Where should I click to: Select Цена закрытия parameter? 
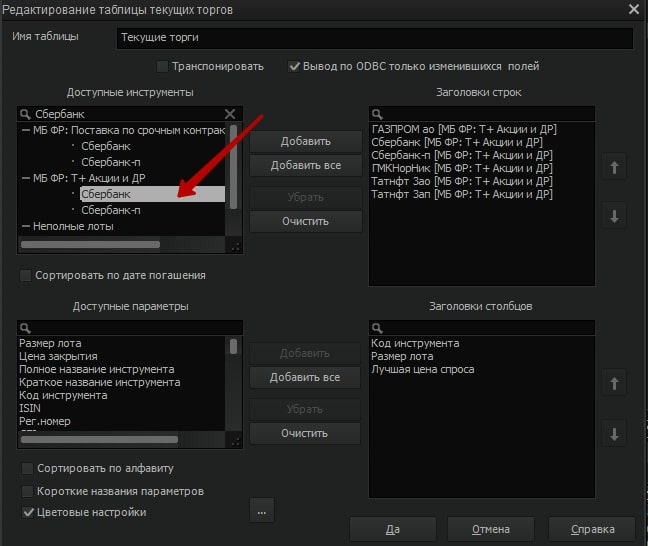[x=58, y=356]
